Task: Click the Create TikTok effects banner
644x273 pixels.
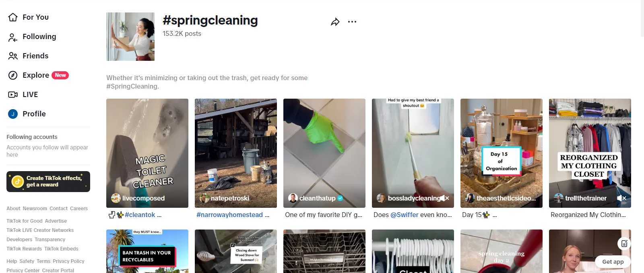Action: pyautogui.click(x=48, y=182)
